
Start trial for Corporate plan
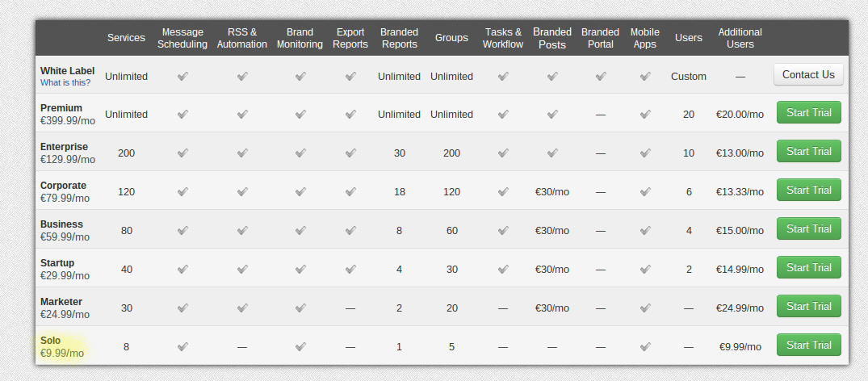[808, 190]
